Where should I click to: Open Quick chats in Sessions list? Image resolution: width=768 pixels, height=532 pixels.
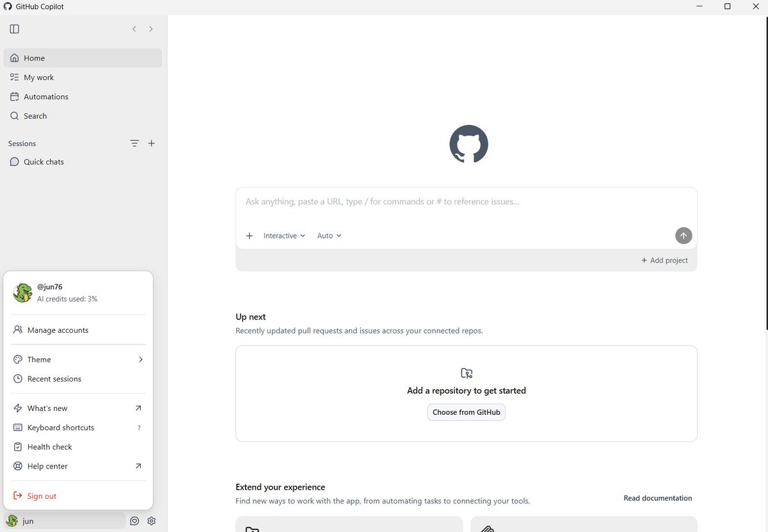tap(83, 162)
